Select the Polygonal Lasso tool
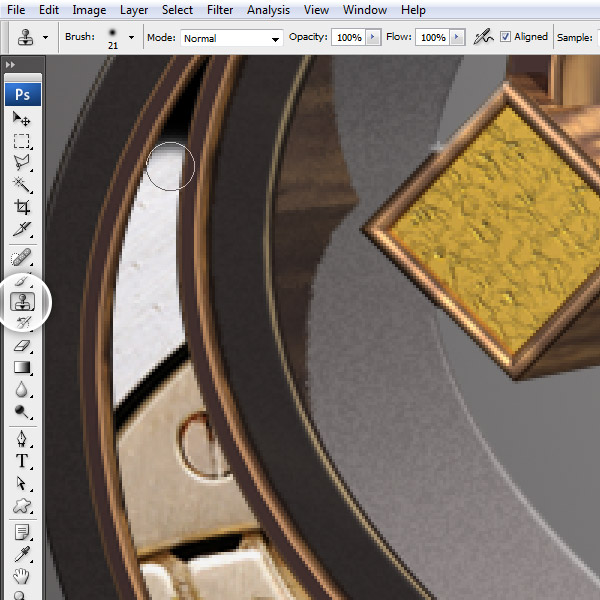Image resolution: width=600 pixels, height=600 pixels. pos(22,163)
